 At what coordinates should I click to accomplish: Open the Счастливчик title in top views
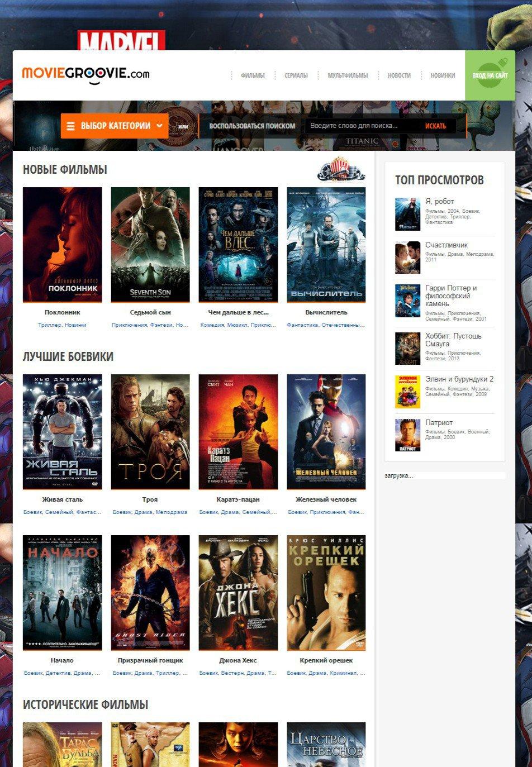(x=446, y=245)
